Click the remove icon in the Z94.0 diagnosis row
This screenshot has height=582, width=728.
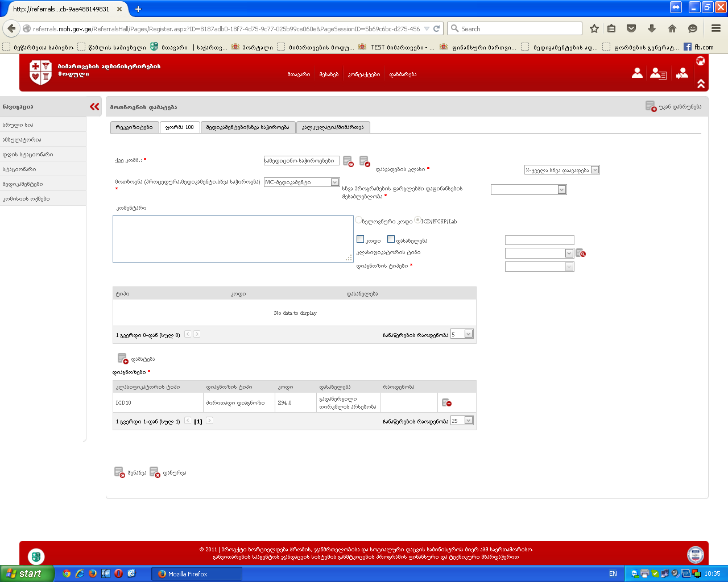point(446,403)
